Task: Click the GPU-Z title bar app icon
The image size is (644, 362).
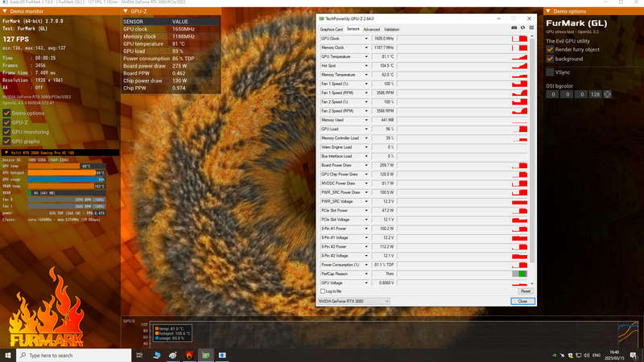Action: pyautogui.click(x=321, y=19)
